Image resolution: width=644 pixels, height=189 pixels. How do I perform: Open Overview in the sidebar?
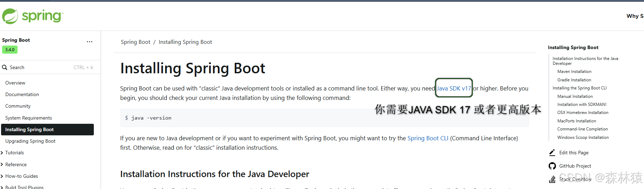point(15,83)
